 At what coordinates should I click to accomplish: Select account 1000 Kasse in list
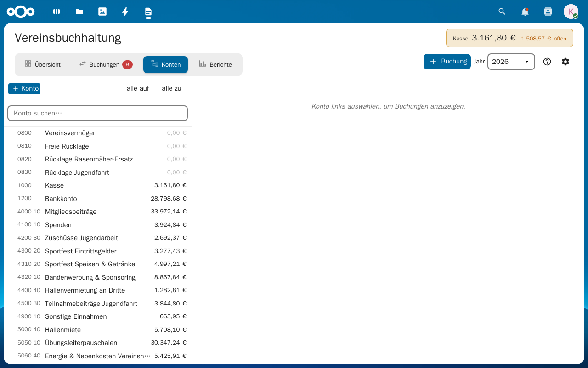coord(97,185)
